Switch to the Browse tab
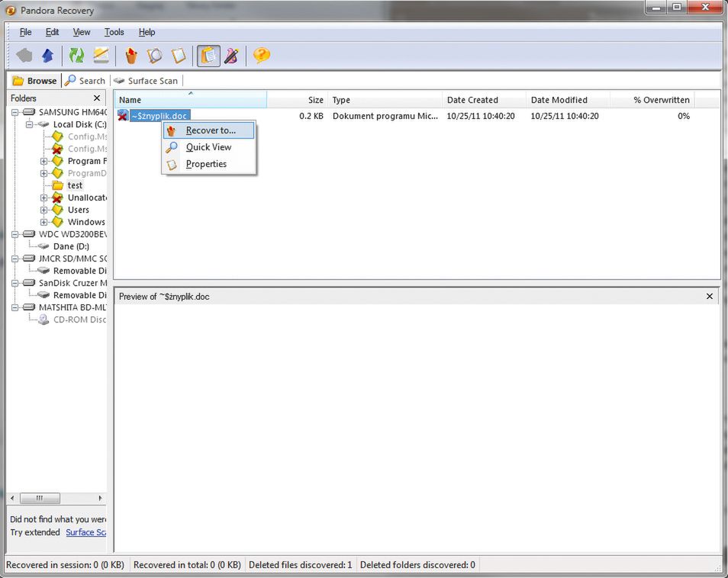The height and width of the screenshot is (578, 728). point(35,81)
